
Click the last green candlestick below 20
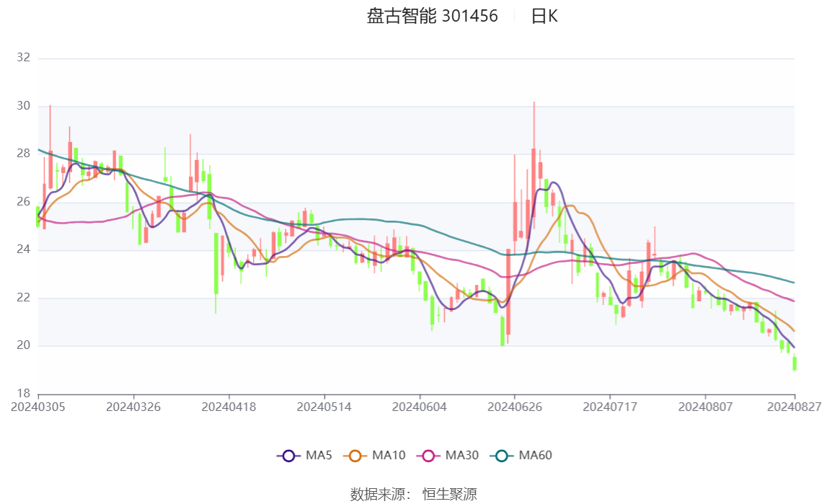(x=795, y=363)
